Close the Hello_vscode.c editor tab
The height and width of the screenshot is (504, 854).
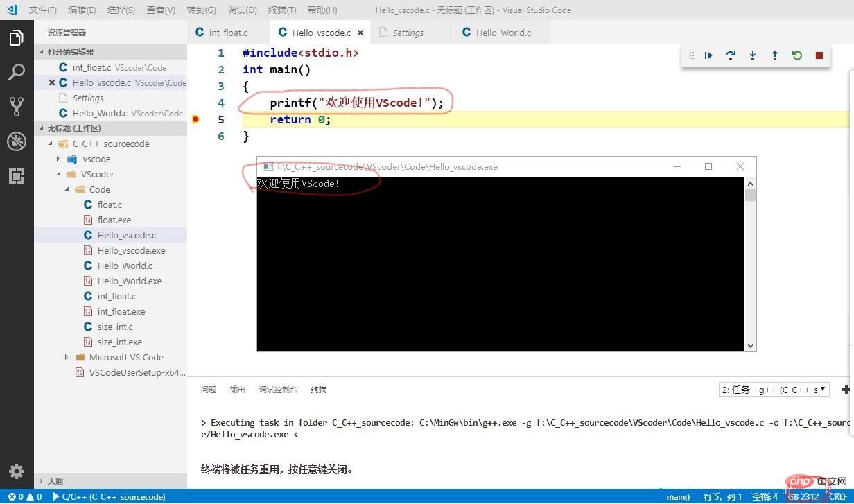click(360, 33)
